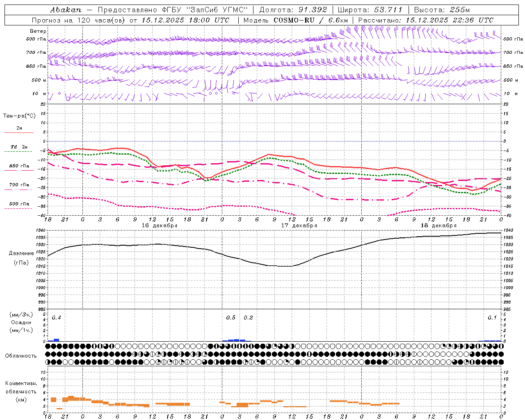Click "Прогноз на 120 часа(ов)" forecast header
Screen dimensions: 525x420
[79, 20]
